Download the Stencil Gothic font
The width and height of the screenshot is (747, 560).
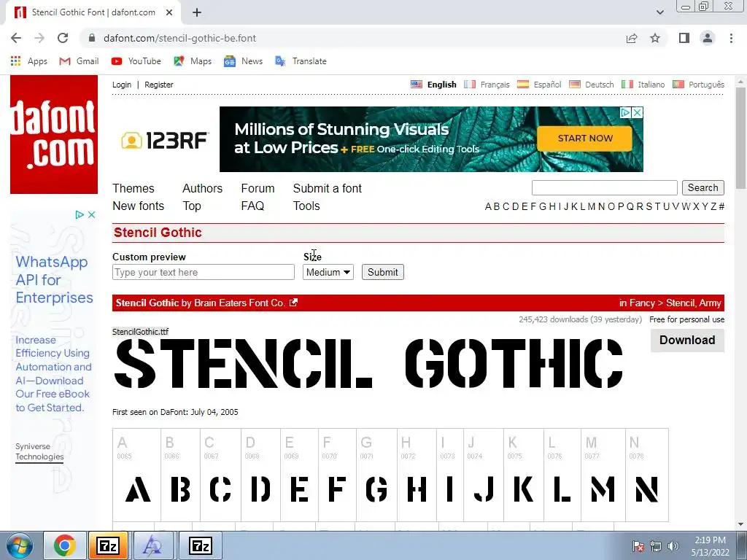[687, 340]
